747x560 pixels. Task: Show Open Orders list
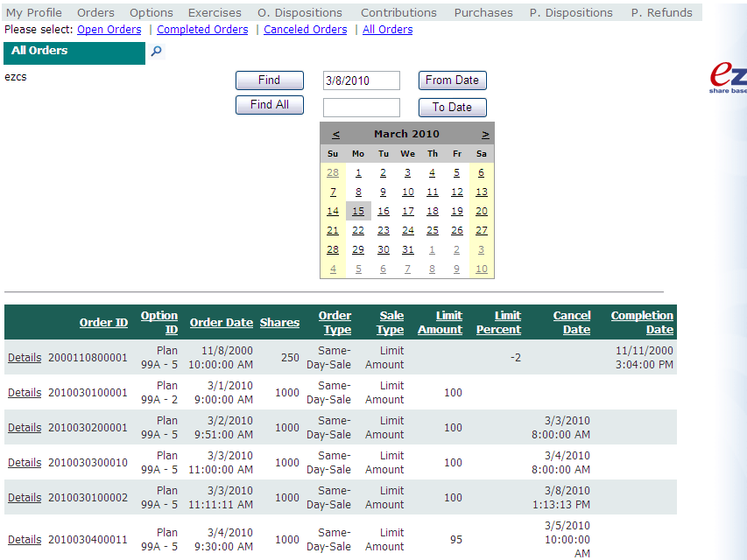point(109,30)
